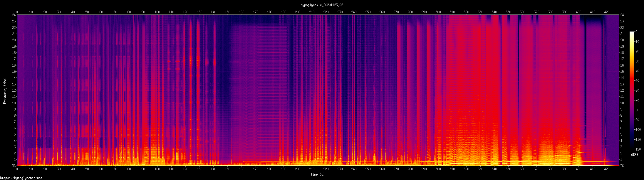Select the +0 label on color scale
Screen dimensions: 644x180
pyautogui.click(x=636, y=32)
